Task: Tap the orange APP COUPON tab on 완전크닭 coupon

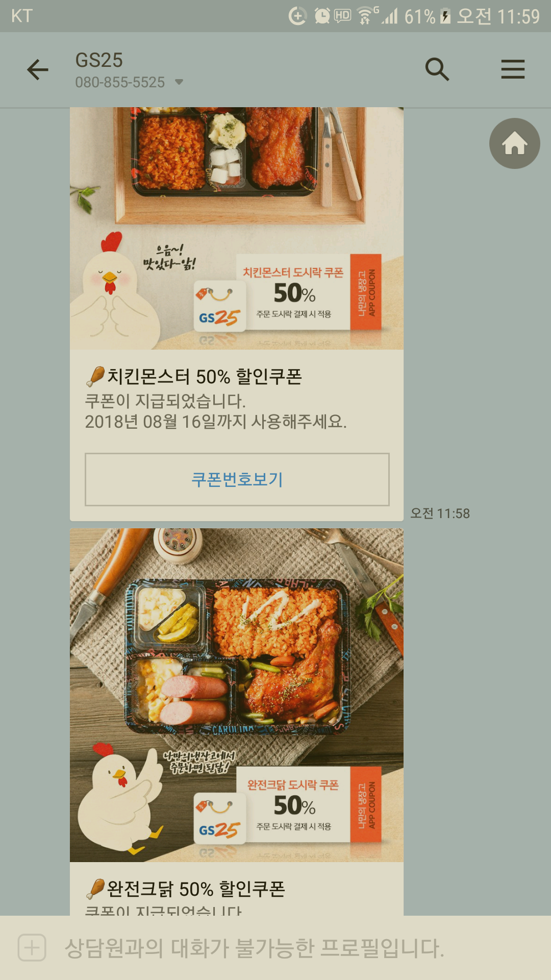Action: [x=366, y=804]
